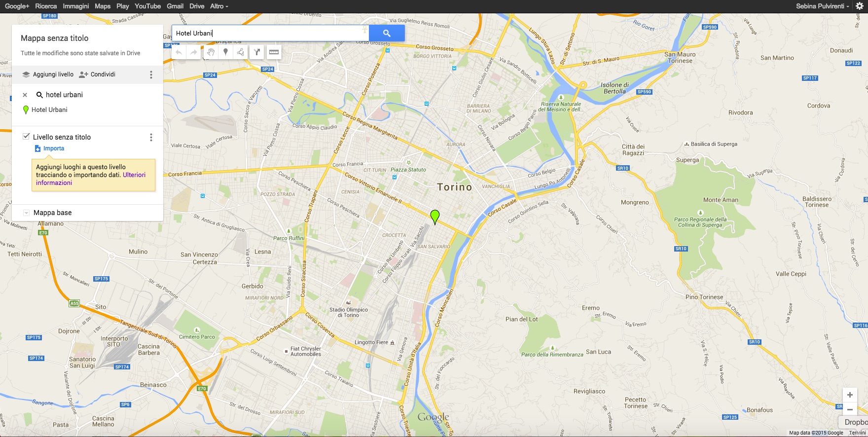The image size is (868, 437).
Task: Select the add marker tool
Action: [x=225, y=52]
